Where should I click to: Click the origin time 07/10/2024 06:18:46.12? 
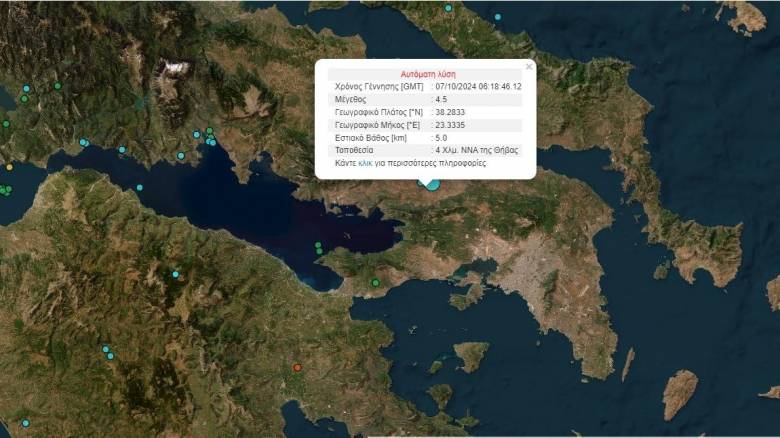click(x=478, y=87)
